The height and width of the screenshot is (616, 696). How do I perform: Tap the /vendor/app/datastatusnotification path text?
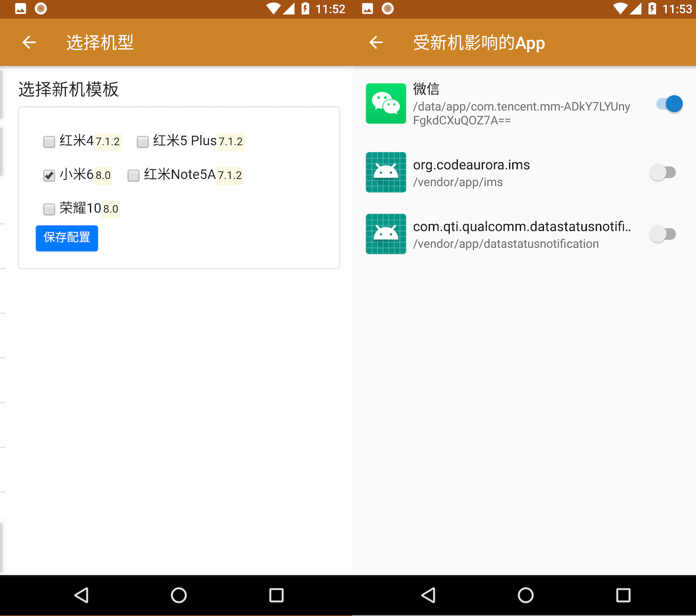tap(506, 244)
